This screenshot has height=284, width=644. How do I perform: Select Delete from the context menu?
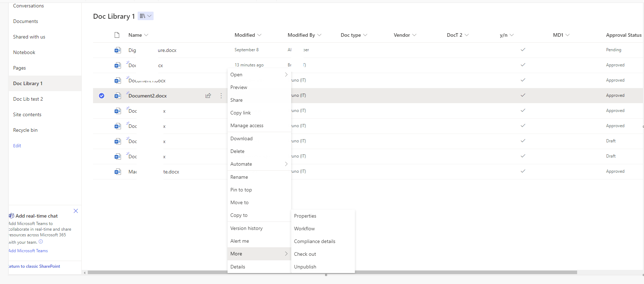[x=259, y=151]
